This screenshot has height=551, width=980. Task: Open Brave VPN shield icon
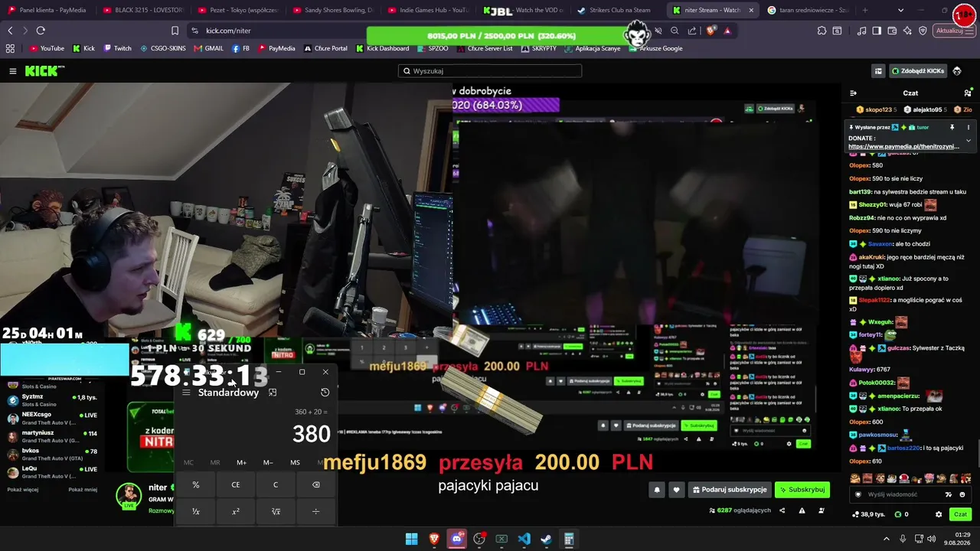[x=923, y=31]
